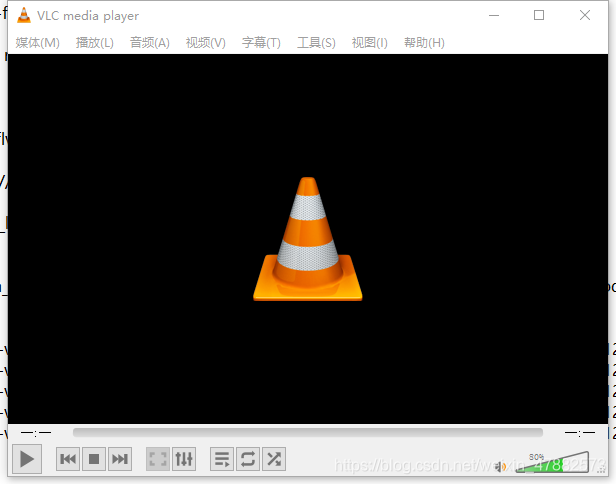This screenshot has width=616, height=484.
Task: Mute audio via speaker icon
Action: [500, 467]
